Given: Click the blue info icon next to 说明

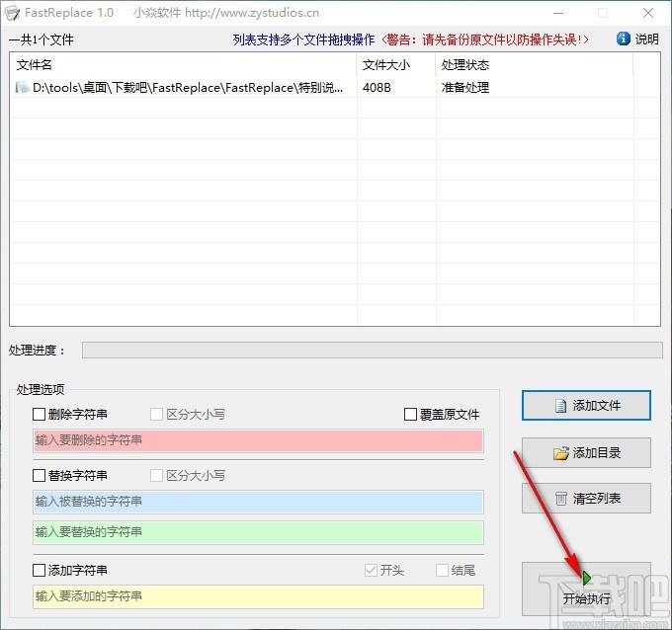Looking at the screenshot, I should (624, 39).
